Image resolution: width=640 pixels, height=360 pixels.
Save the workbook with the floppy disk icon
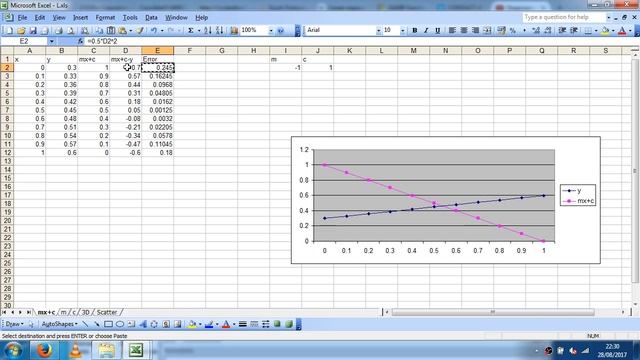pyautogui.click(x=33, y=31)
